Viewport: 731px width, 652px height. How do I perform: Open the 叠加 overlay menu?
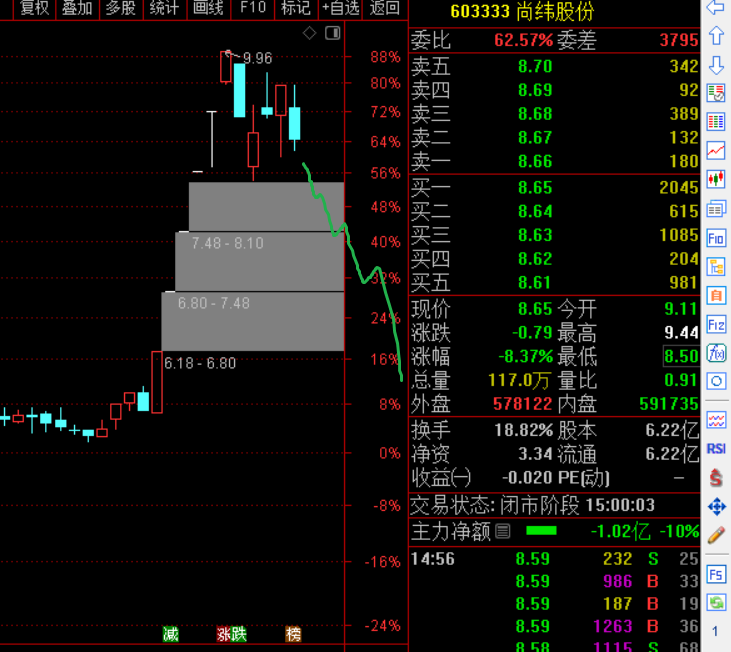(x=77, y=8)
